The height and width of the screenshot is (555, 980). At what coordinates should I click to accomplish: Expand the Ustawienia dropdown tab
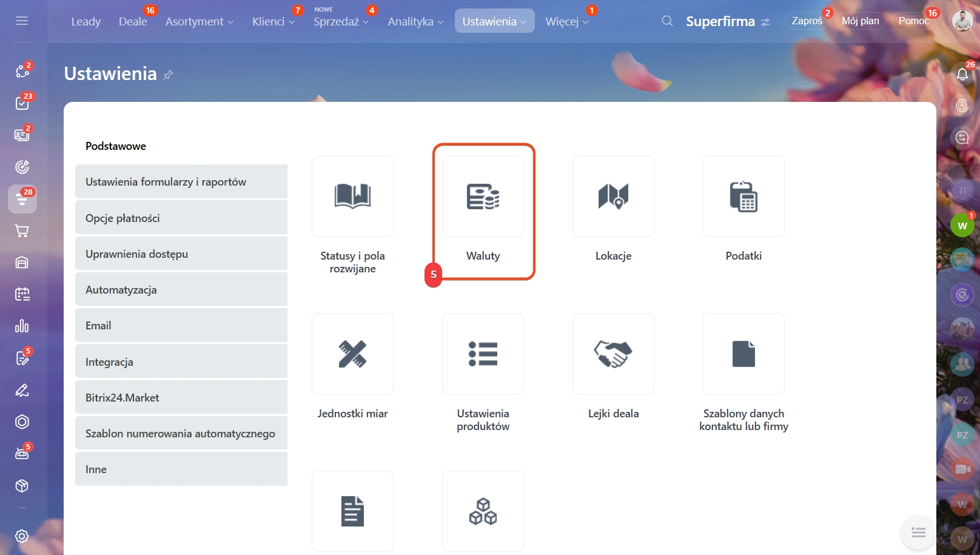click(x=494, y=21)
